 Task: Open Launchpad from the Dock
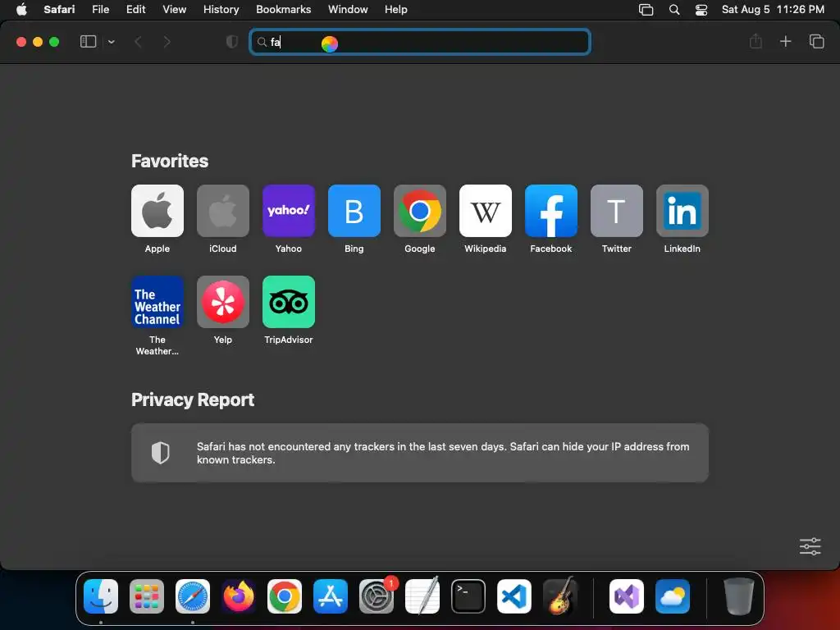tap(147, 596)
